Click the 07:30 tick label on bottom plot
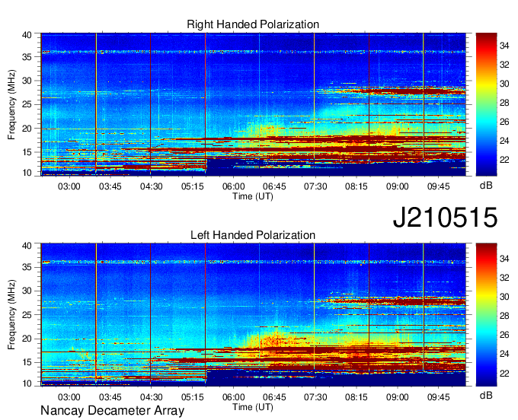The width and height of the screenshot is (518, 420). click(x=315, y=397)
